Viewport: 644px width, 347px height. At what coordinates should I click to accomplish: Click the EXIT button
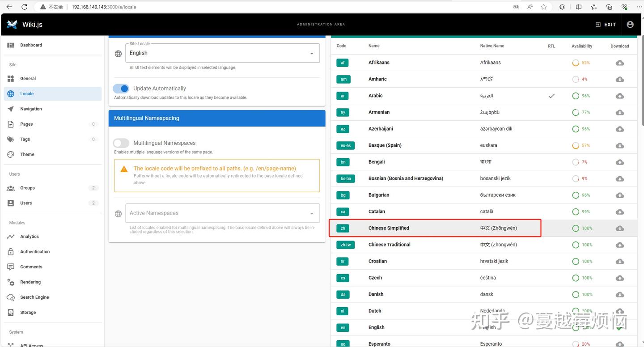[606, 25]
